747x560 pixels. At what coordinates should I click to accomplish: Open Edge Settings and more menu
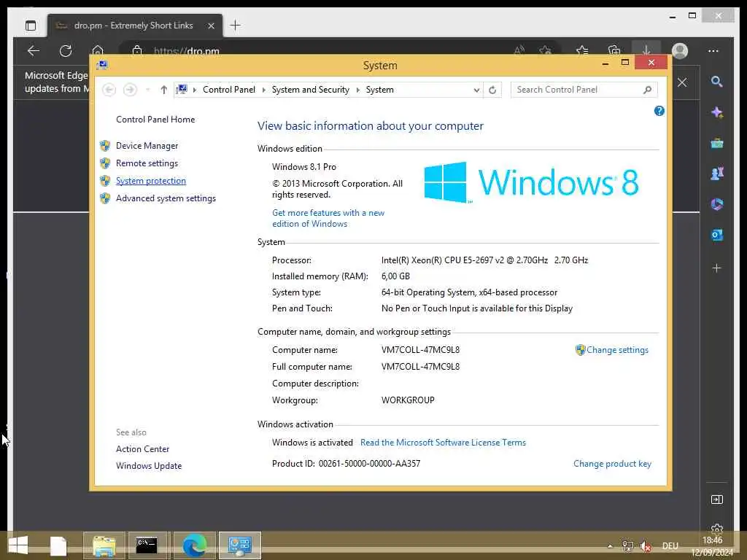tap(713, 50)
